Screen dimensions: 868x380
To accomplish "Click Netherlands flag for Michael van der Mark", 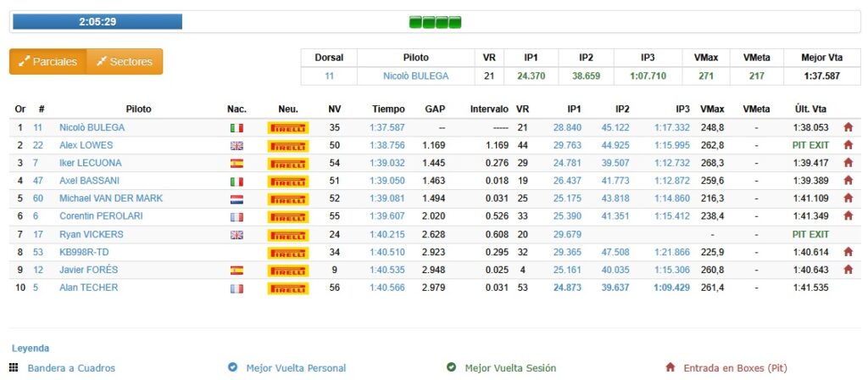I will tap(236, 198).
